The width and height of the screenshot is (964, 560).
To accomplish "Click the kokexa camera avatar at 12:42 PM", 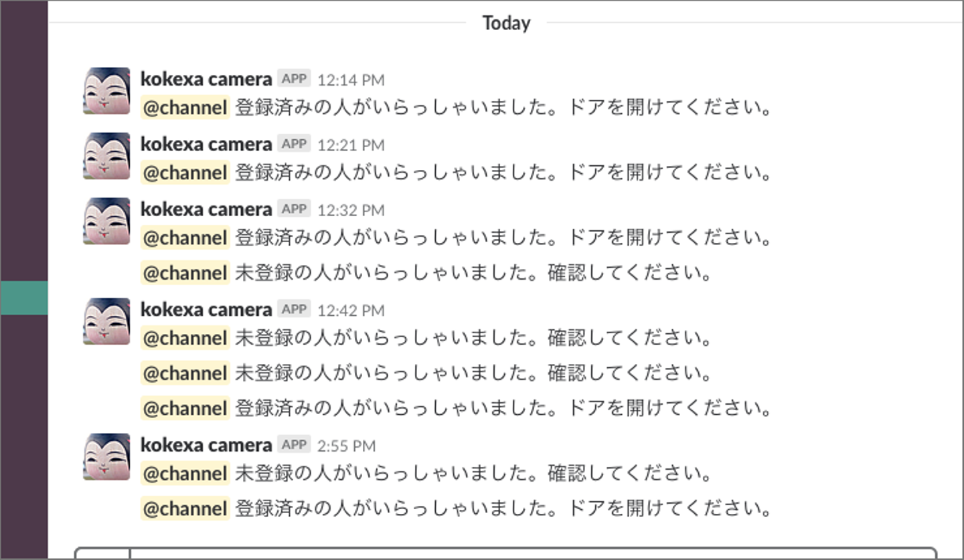I will point(106,321).
